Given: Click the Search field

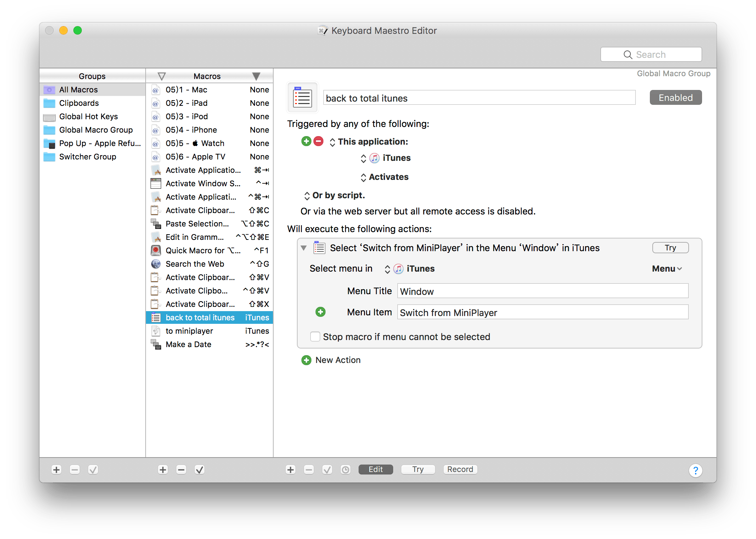Looking at the screenshot, I should (651, 55).
